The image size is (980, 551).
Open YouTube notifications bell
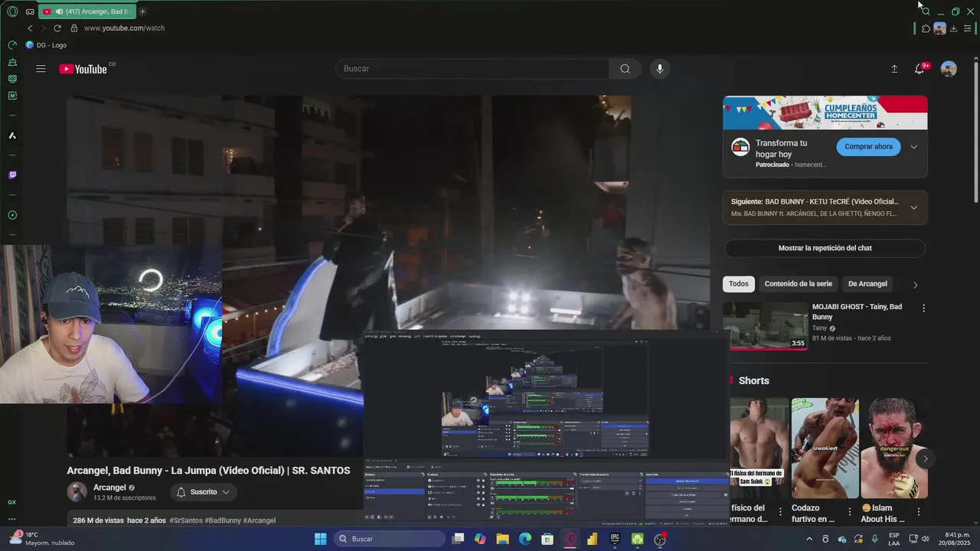pyautogui.click(x=920, y=69)
